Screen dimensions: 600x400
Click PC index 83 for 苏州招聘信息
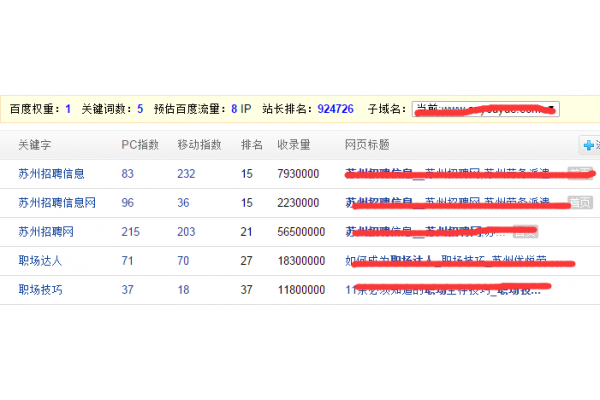coord(128,174)
